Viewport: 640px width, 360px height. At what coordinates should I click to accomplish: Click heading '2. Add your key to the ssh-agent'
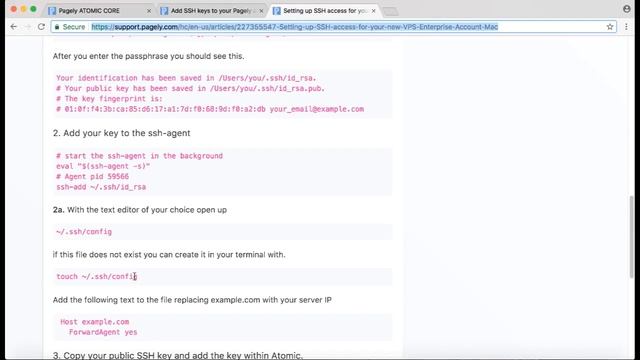[x=122, y=133]
